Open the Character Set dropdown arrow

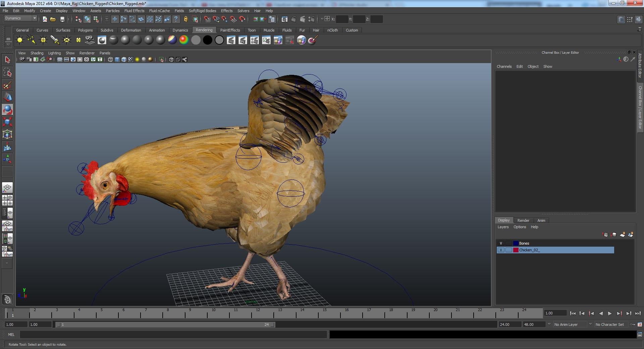(x=590, y=324)
